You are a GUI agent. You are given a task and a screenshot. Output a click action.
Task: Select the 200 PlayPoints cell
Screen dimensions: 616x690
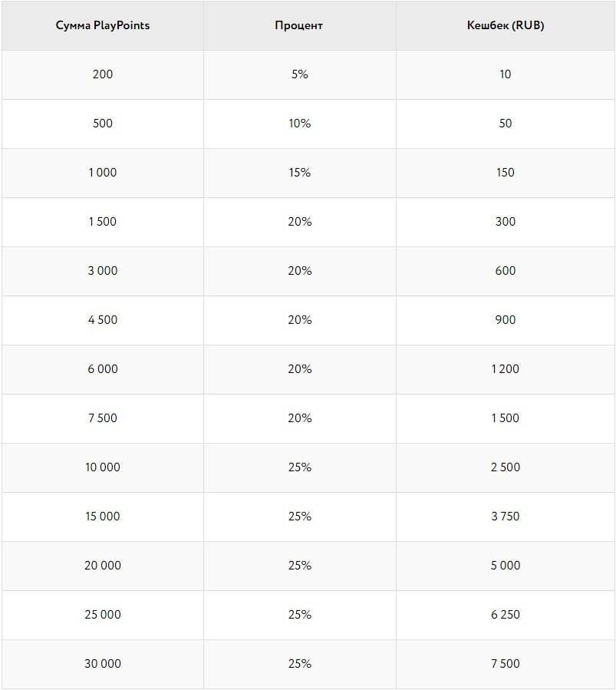103,74
